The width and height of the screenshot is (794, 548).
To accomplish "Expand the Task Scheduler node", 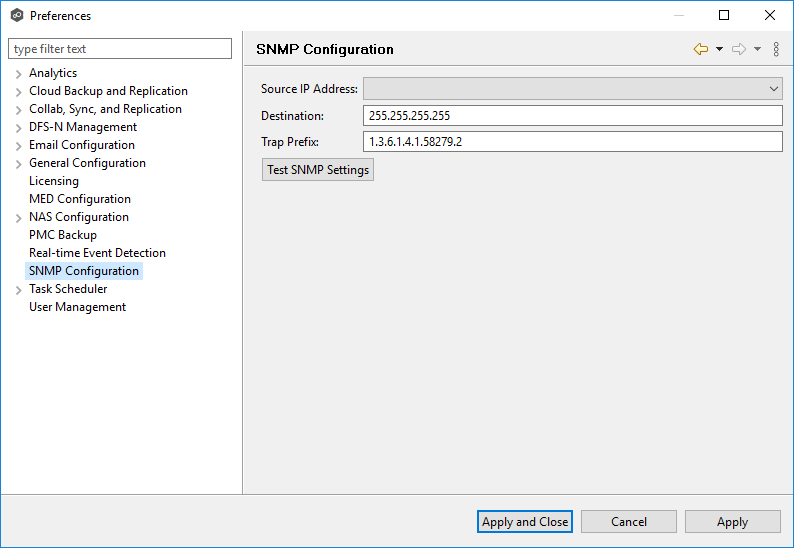I will 19,290.
